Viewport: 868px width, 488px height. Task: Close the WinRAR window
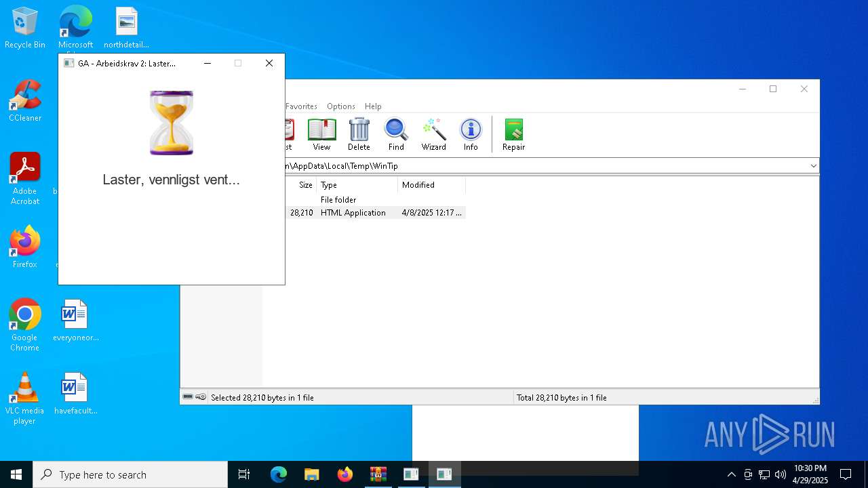coord(804,89)
